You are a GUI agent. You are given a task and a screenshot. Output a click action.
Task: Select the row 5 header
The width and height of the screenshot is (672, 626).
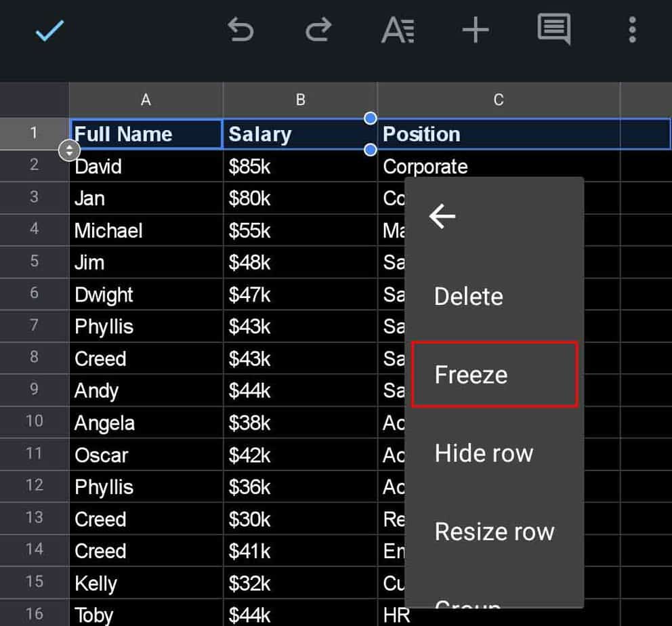click(x=35, y=262)
